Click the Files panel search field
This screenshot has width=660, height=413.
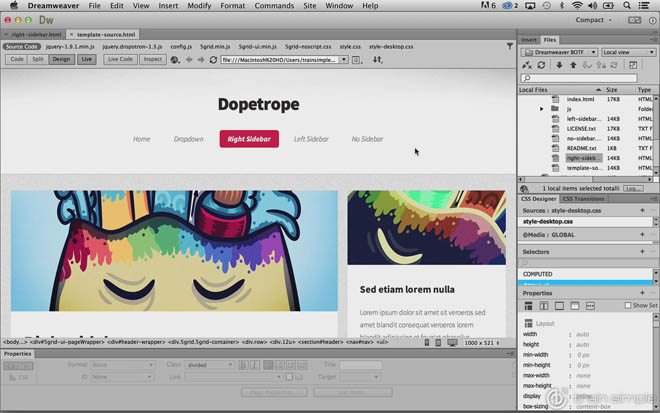tap(579, 78)
